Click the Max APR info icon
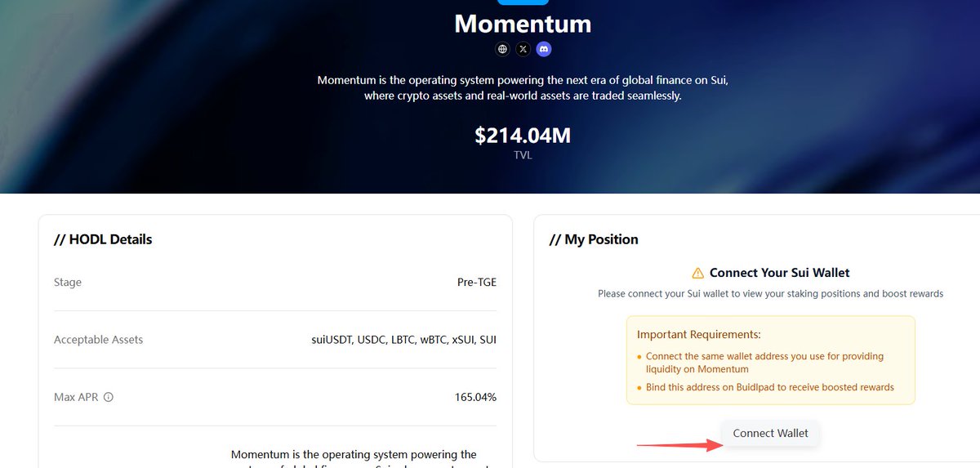Viewport: 980px width, 468px height. coord(109,398)
